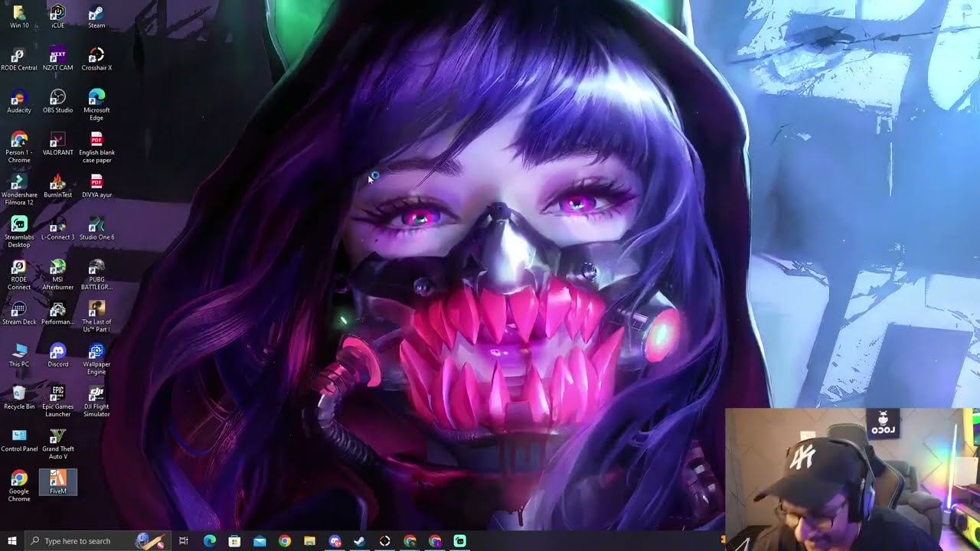Select the DJI Flight Simulator desktop icon

[x=96, y=402]
